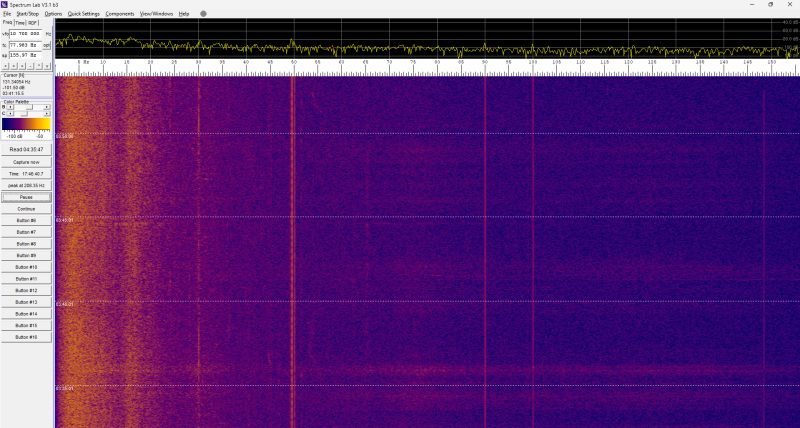This screenshot has width=800, height=428.
Task: Click the C slider right arrow
Action: coord(47,114)
